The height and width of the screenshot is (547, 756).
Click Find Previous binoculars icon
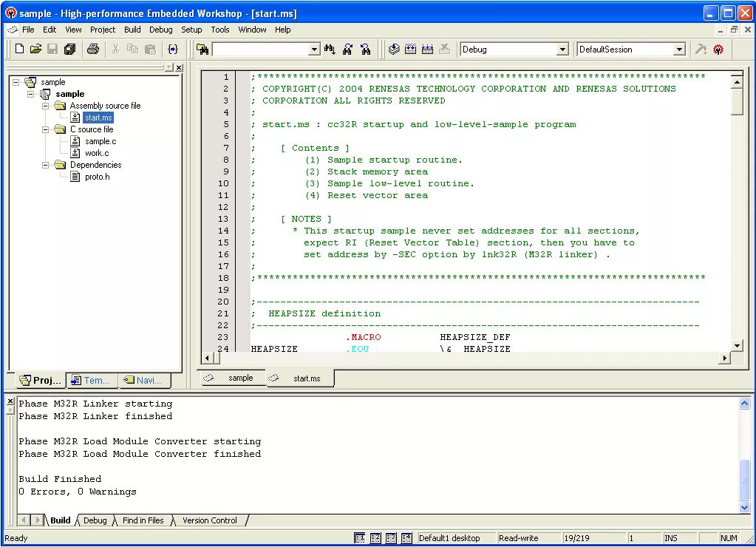click(366, 50)
